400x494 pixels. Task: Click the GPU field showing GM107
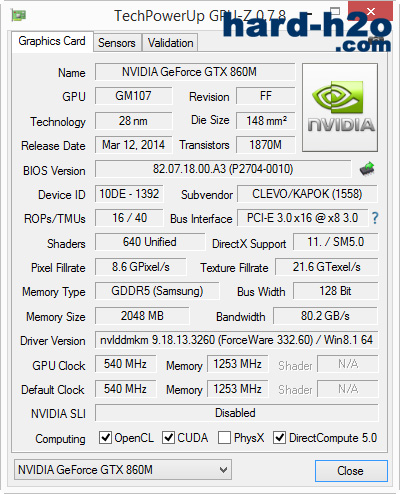point(134,96)
